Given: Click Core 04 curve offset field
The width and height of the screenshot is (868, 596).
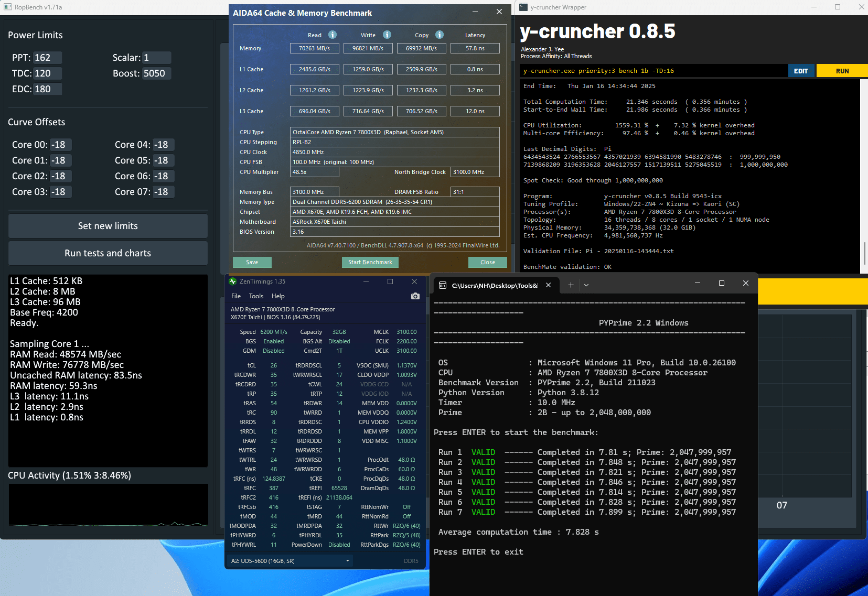Looking at the screenshot, I should pyautogui.click(x=164, y=145).
